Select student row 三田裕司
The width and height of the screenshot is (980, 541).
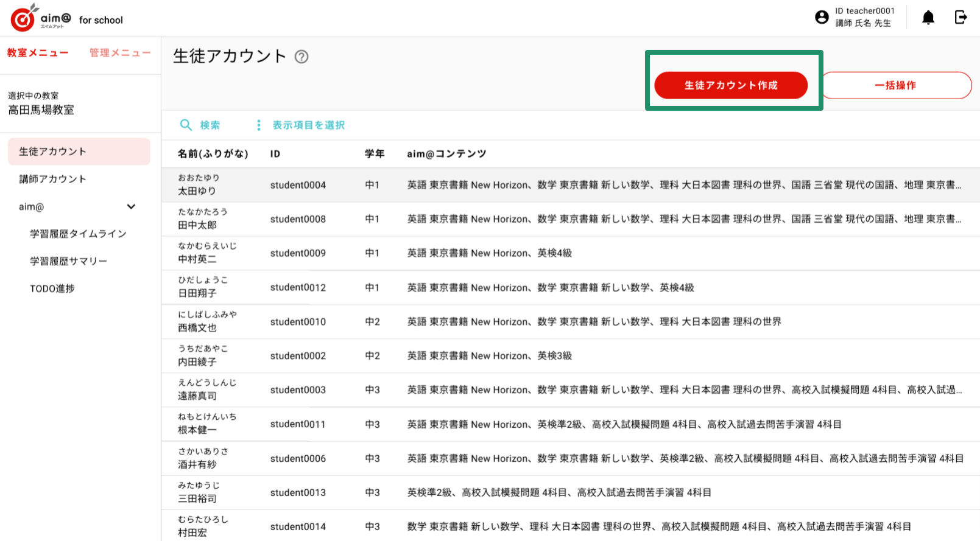pyautogui.click(x=571, y=492)
